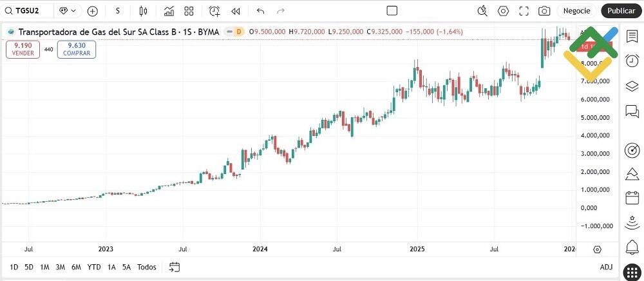
Task: Open the apps grid sidebar button
Action: click(x=632, y=272)
